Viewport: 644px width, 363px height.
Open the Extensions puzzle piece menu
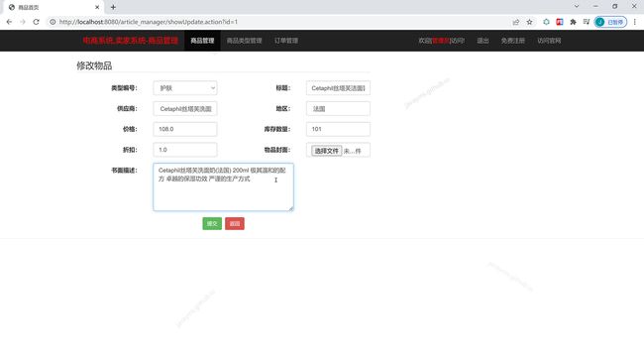coord(573,22)
